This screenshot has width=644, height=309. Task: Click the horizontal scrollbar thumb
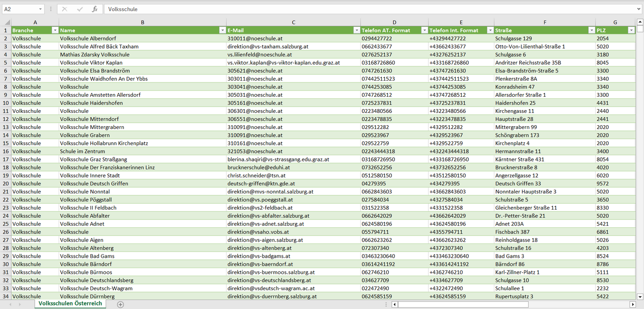pyautogui.click(x=463, y=305)
